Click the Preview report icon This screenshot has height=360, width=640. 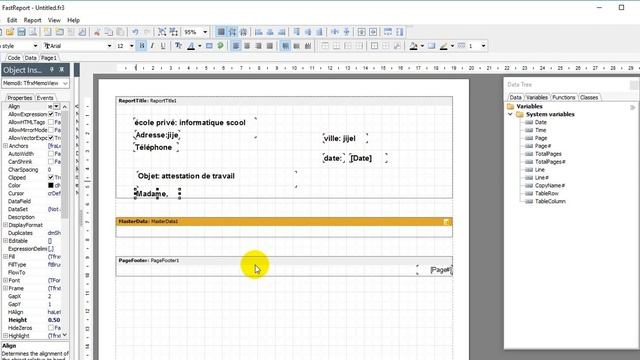point(33,32)
